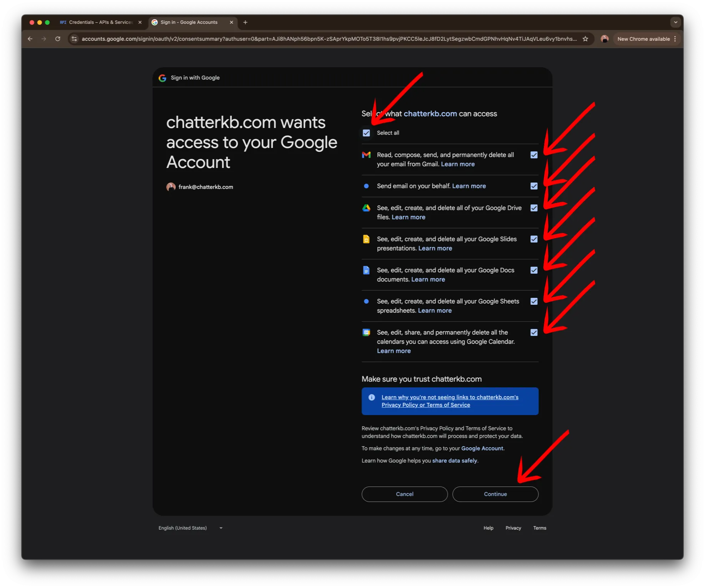Image resolution: width=705 pixels, height=588 pixels.
Task: Click the Cancel button
Action: 405,494
